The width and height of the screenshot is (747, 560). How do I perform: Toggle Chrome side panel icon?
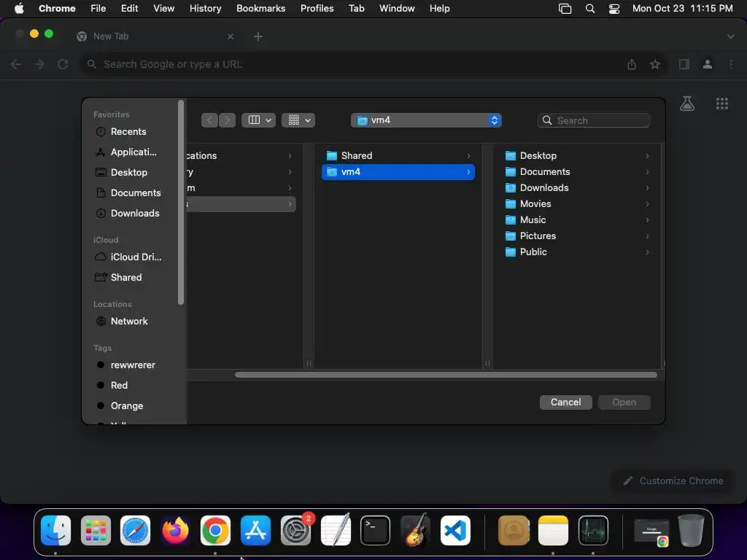pos(684,64)
